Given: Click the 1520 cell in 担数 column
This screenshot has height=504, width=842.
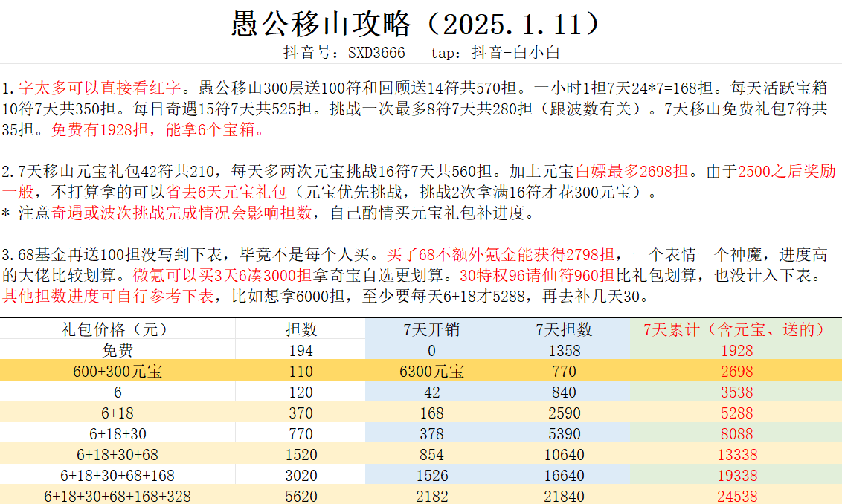Looking at the screenshot, I should 301,455.
